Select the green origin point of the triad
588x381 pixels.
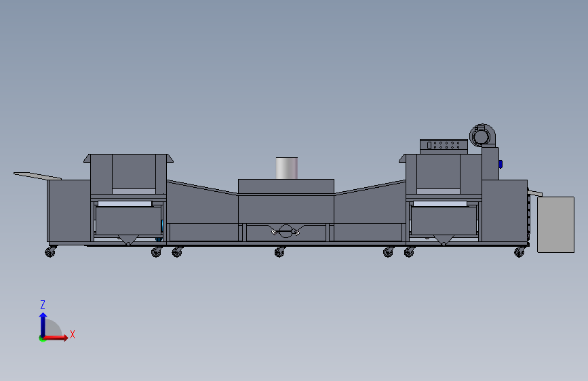click(42, 338)
